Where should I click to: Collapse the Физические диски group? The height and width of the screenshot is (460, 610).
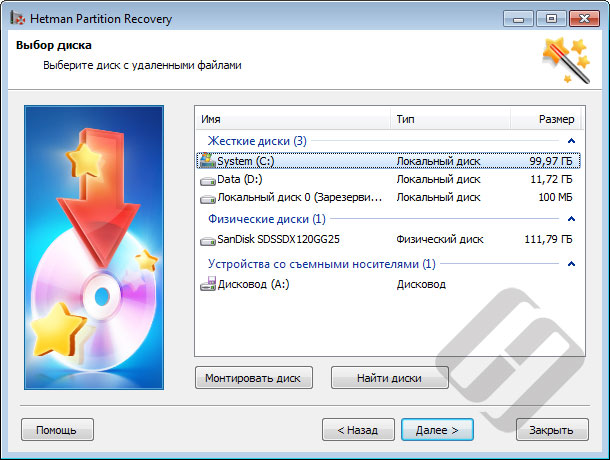pyautogui.click(x=570, y=219)
